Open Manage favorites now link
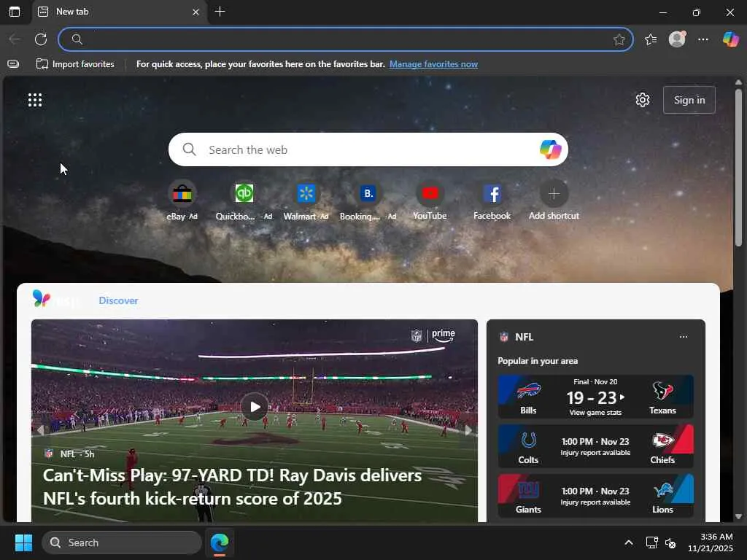 point(433,64)
